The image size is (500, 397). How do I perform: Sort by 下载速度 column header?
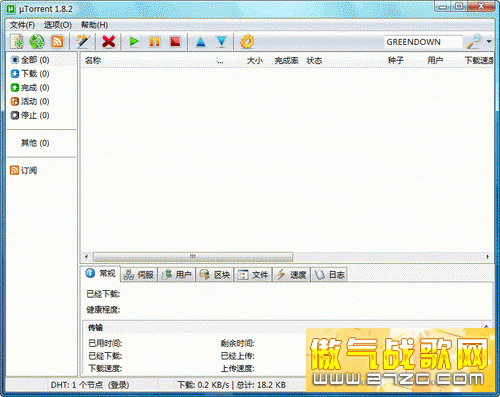point(479,61)
